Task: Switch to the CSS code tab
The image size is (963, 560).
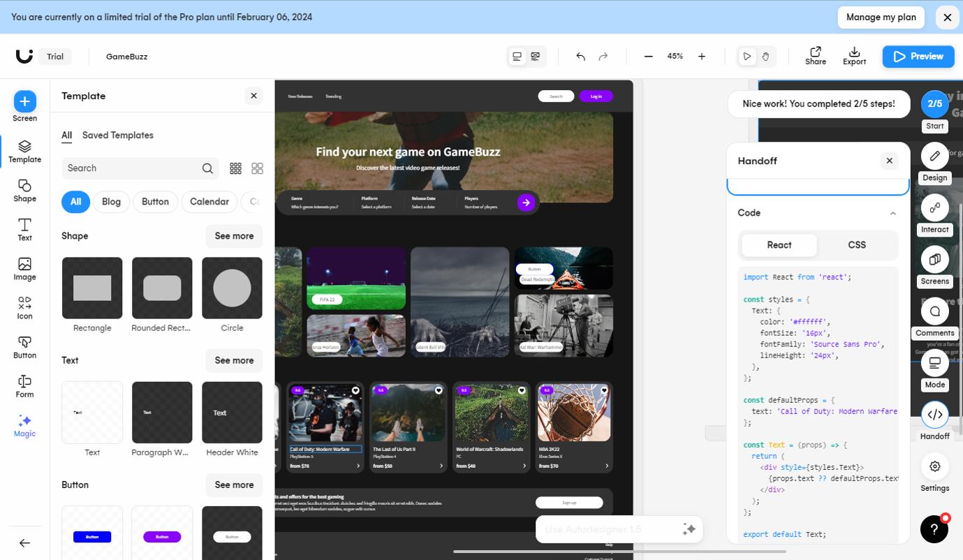Action: click(857, 245)
